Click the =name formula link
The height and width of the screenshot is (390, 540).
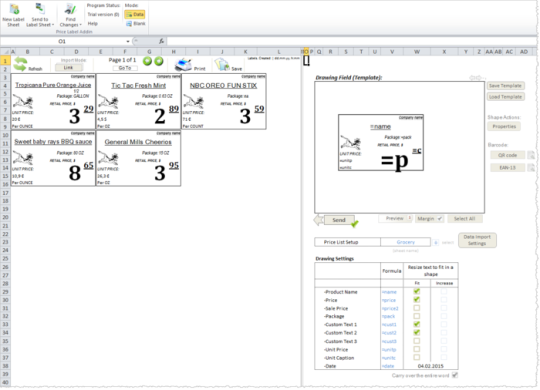(389, 292)
